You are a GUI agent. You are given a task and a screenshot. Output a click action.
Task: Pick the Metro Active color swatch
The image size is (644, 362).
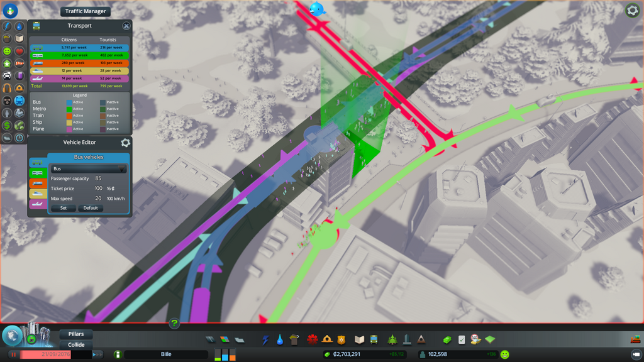69,109
